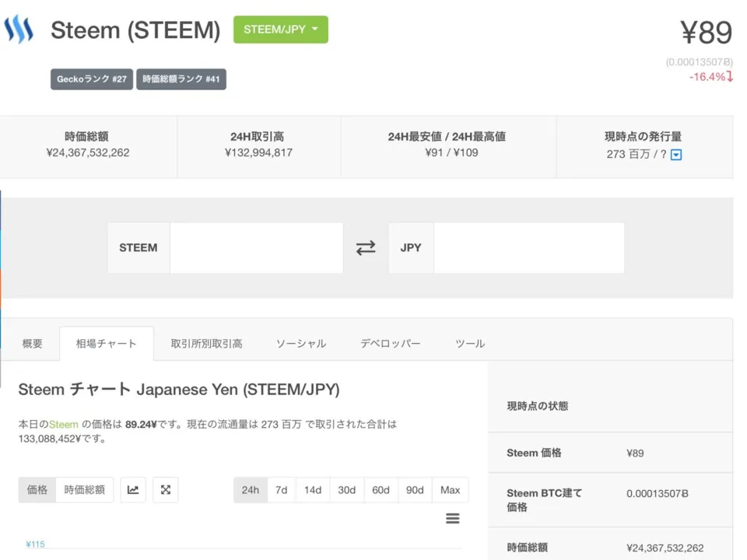Open the デベロッパー tab
747x560 pixels.
click(x=390, y=343)
